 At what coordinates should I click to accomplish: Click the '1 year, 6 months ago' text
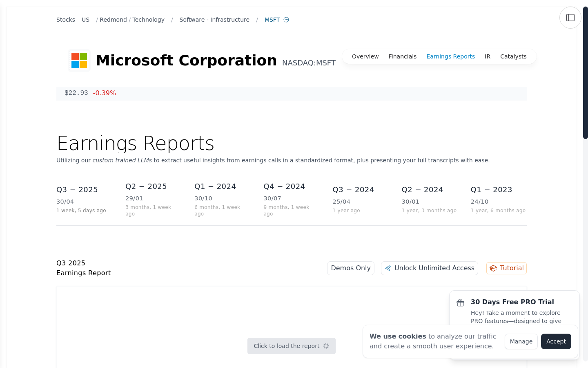498,211
